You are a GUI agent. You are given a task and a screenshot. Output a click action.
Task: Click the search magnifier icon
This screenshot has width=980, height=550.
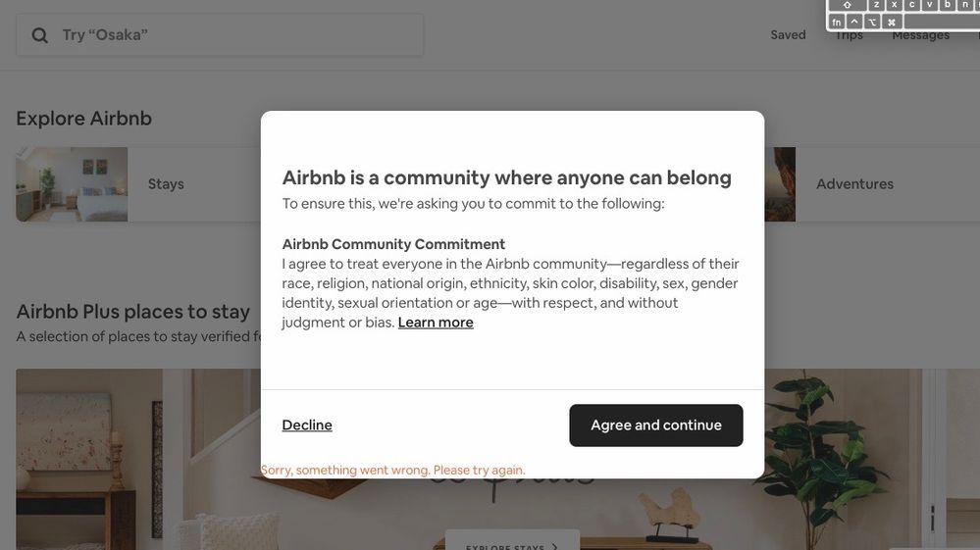point(39,35)
